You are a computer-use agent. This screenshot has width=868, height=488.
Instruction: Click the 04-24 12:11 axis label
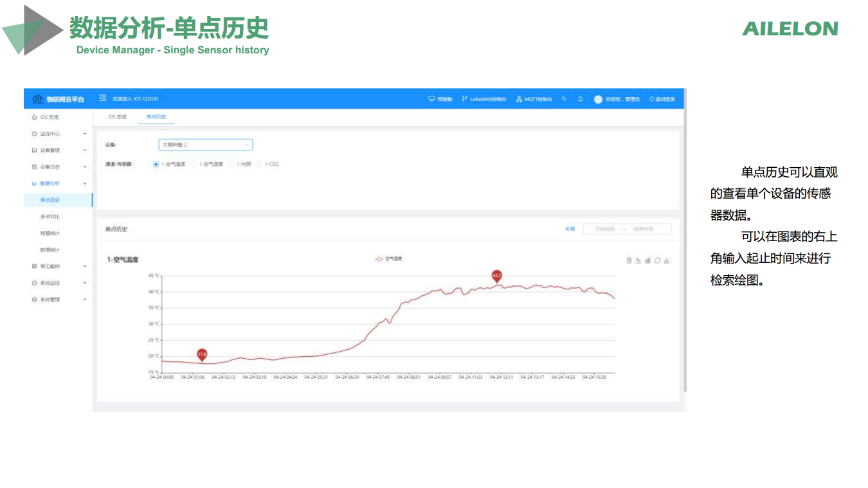(x=502, y=377)
